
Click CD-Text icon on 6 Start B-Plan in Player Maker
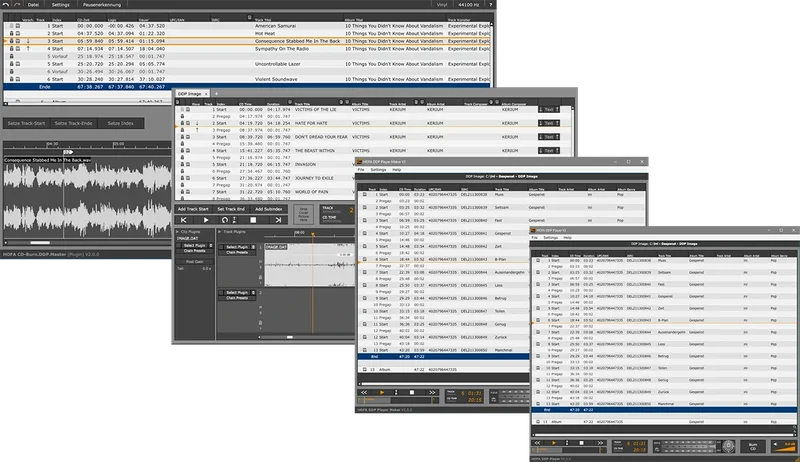coord(364,259)
